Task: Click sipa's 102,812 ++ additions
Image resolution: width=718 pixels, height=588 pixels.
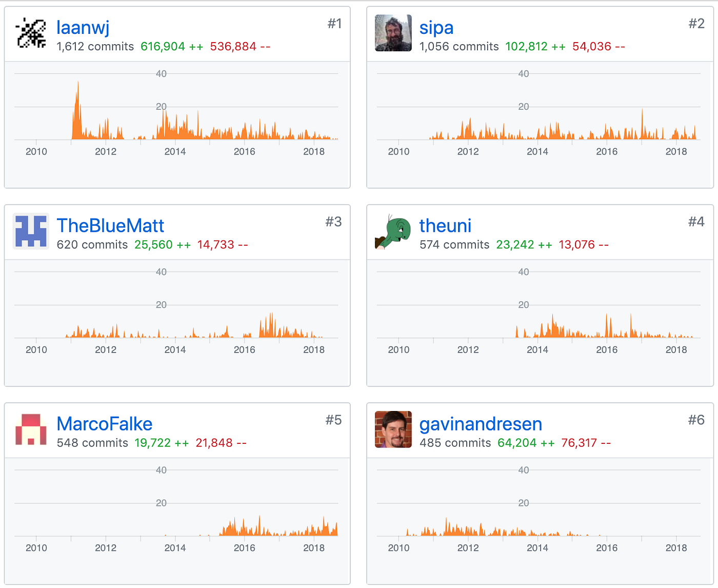Action: pyautogui.click(x=535, y=47)
